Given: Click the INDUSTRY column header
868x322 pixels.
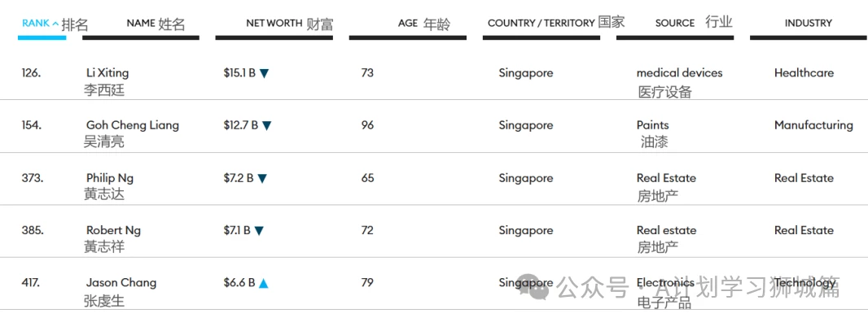Looking at the screenshot, I should click(809, 24).
